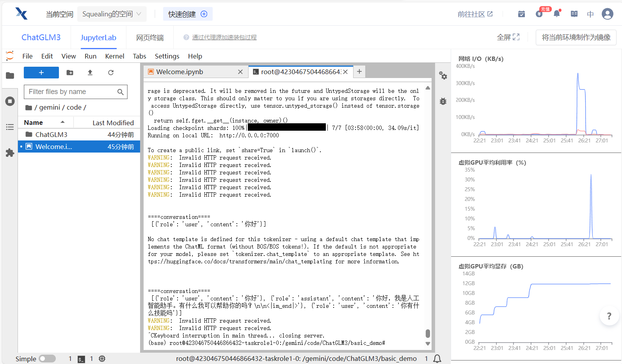
Task: Click the upload files icon
Action: 90,73
